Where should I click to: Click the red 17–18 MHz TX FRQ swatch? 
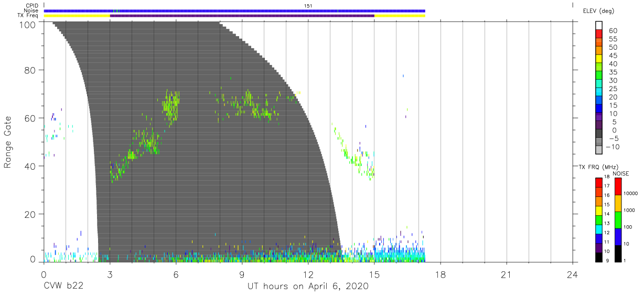[599, 182]
